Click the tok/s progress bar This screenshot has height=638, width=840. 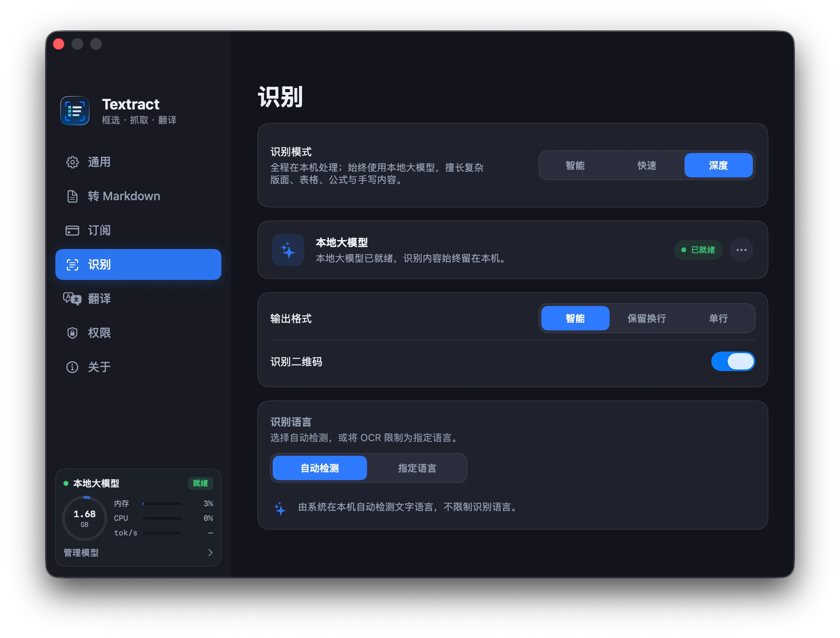point(162,533)
